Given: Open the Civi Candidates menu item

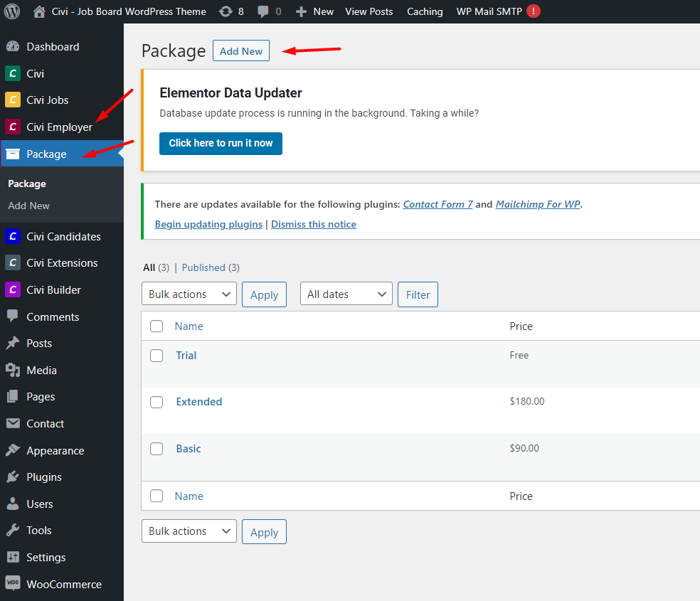Looking at the screenshot, I should pyautogui.click(x=62, y=236).
